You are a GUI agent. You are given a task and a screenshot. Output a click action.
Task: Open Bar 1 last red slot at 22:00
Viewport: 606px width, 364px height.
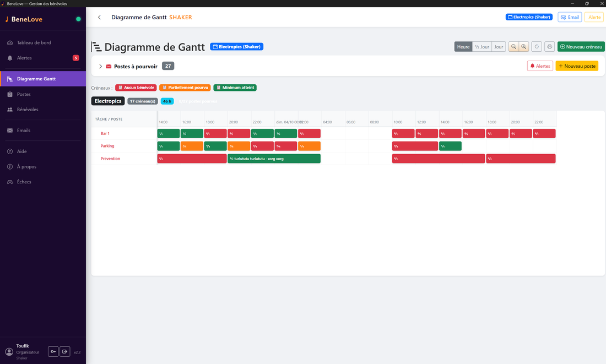click(544, 133)
